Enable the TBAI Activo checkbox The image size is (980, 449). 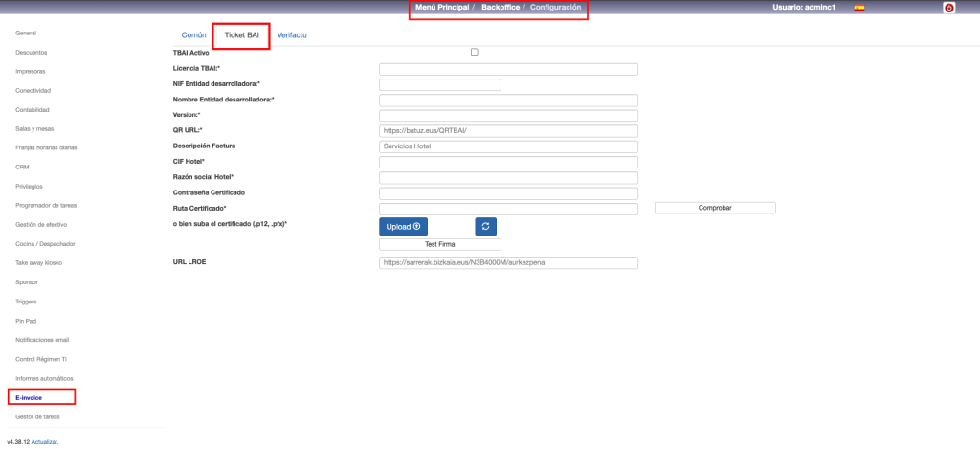click(x=475, y=52)
